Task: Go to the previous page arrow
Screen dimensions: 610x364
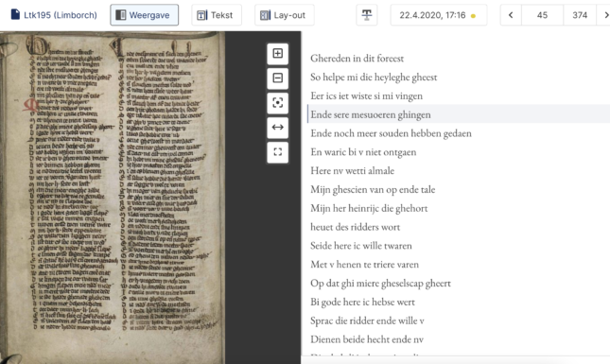Action: [511, 15]
